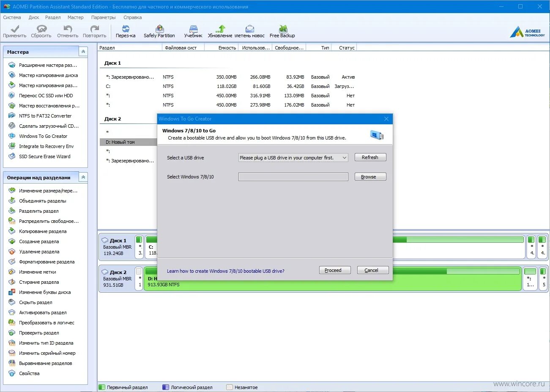The image size is (550, 392).
Task: Collapse the Мастера panel
Action: coord(83,52)
